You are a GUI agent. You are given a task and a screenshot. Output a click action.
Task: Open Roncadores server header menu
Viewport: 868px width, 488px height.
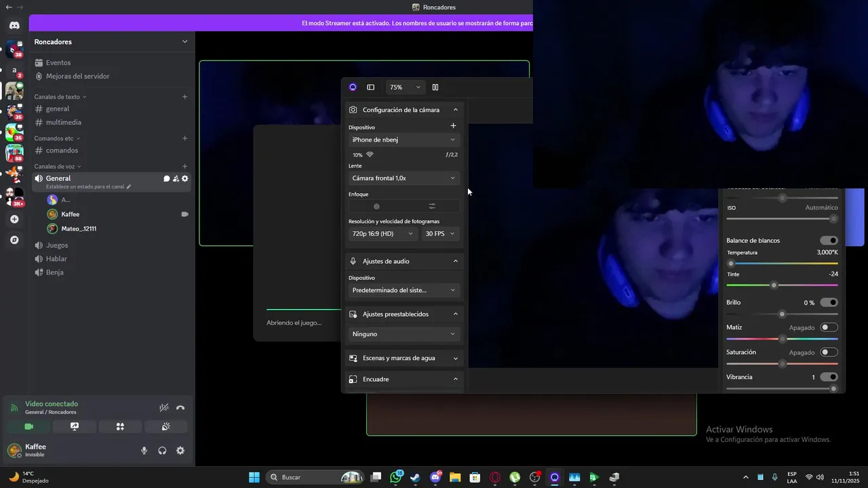pyautogui.click(x=112, y=42)
